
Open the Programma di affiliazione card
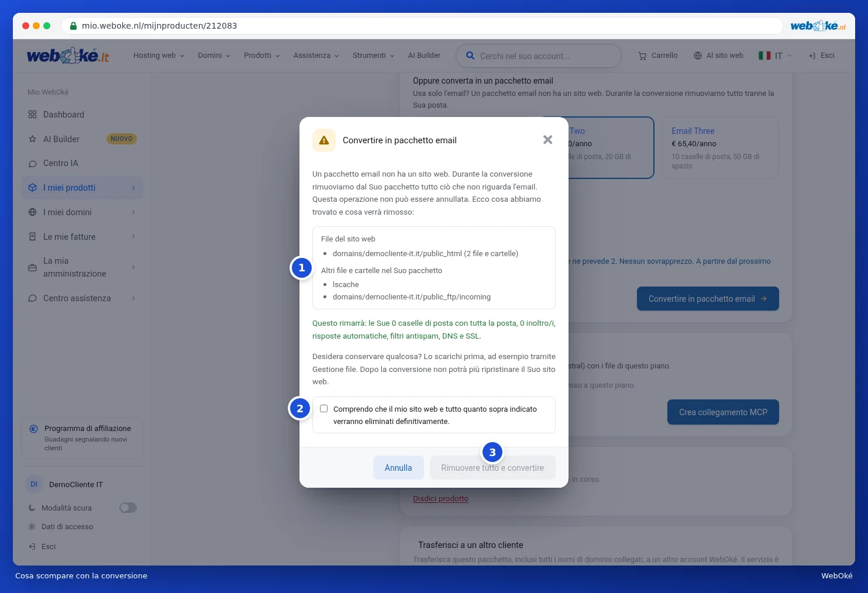tap(82, 438)
